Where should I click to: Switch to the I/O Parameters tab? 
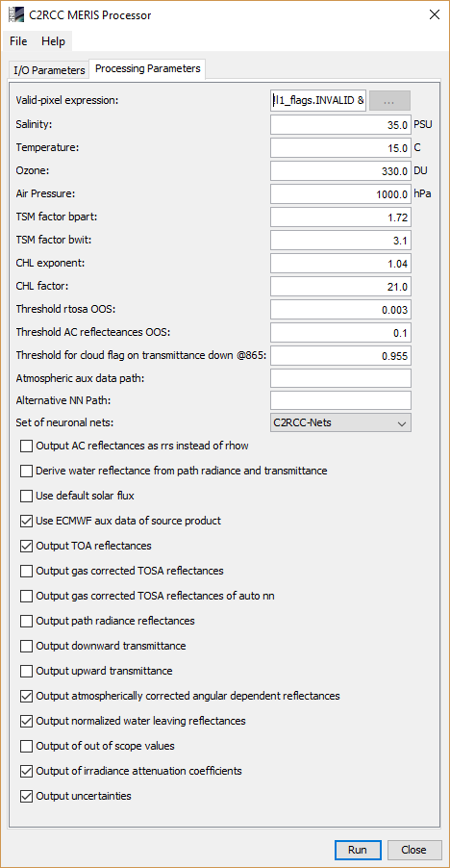49,70
